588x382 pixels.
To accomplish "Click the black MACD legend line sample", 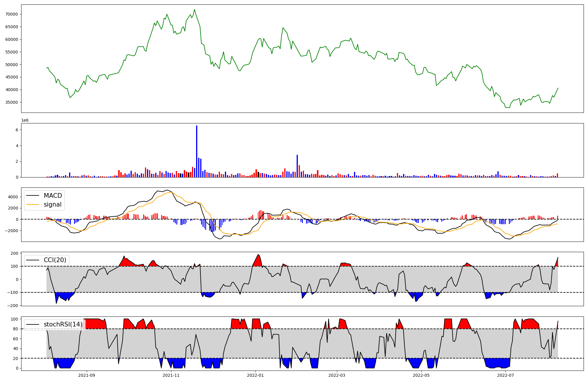I will pyautogui.click(x=33, y=196).
